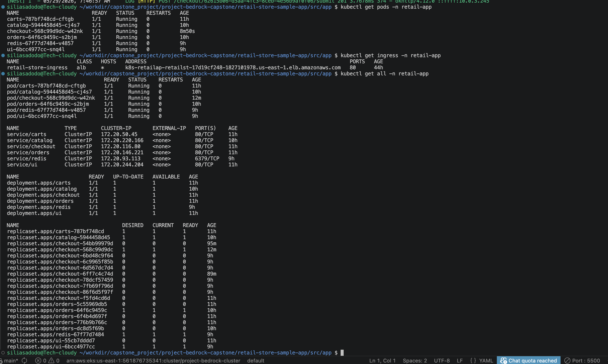Viewport: 608px width, 364px height.
Task: Click 'pod/ui-6bcc4977cc-snq4l' row name
Action: 42,116
